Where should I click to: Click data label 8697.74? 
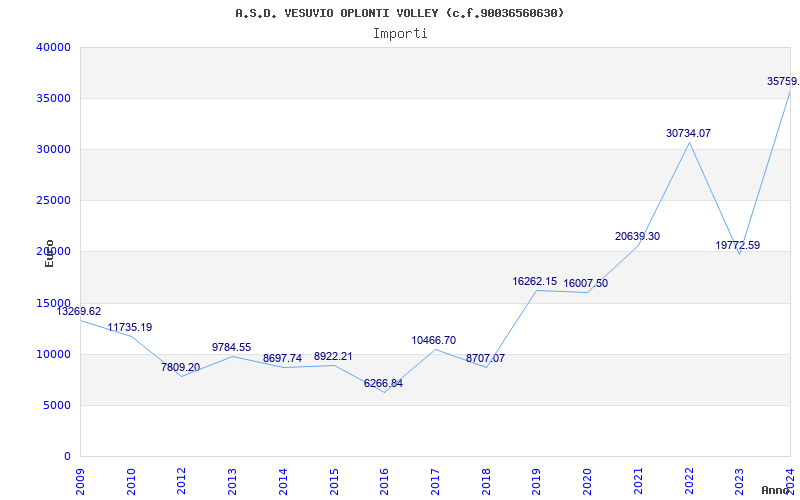pyautogui.click(x=282, y=359)
